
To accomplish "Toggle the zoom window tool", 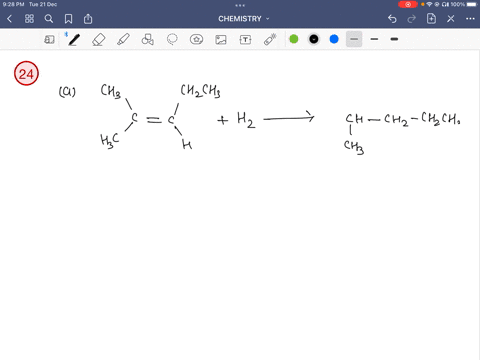I will pos(49,40).
